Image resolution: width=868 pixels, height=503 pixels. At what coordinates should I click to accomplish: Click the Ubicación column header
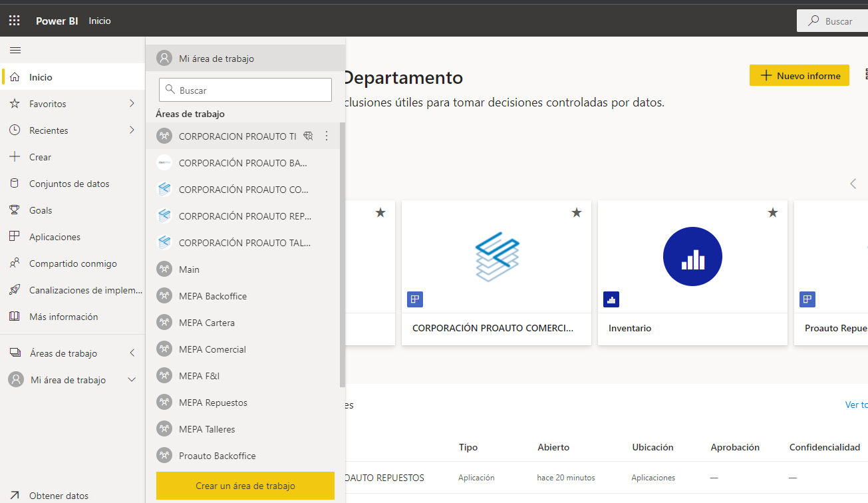click(652, 447)
